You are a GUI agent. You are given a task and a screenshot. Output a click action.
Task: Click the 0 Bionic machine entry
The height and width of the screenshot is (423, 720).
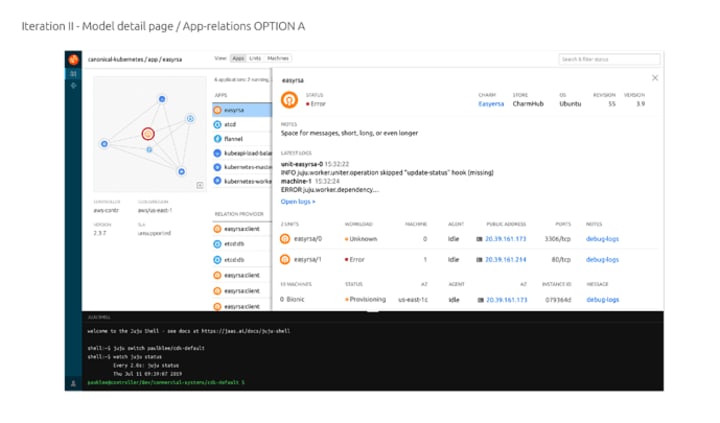pos(292,299)
